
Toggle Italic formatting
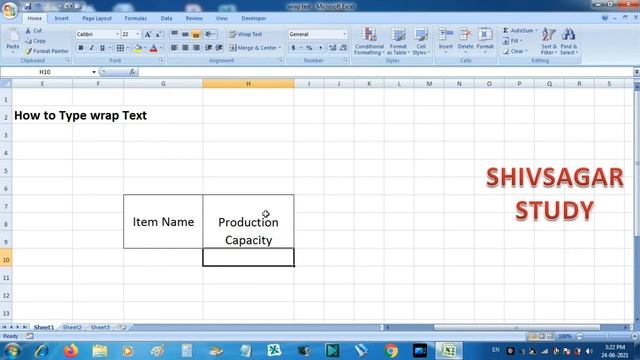[91, 48]
